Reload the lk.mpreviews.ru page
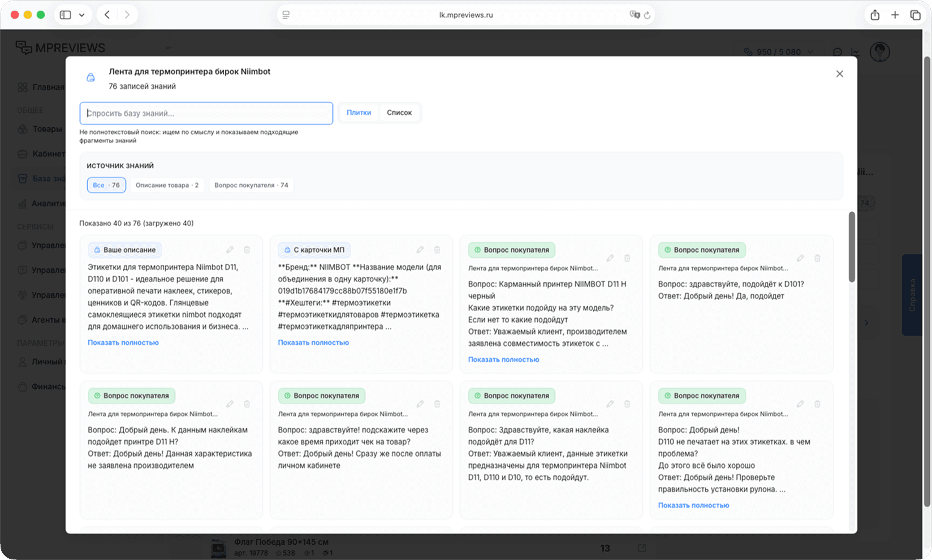This screenshot has height=560, width=932. [648, 15]
